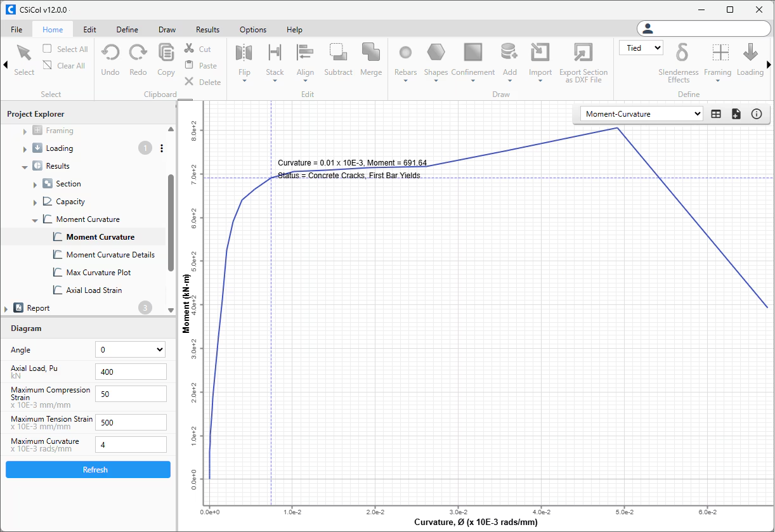The width and height of the screenshot is (775, 532).
Task: Open the Define menu tab
Action: coord(127,30)
